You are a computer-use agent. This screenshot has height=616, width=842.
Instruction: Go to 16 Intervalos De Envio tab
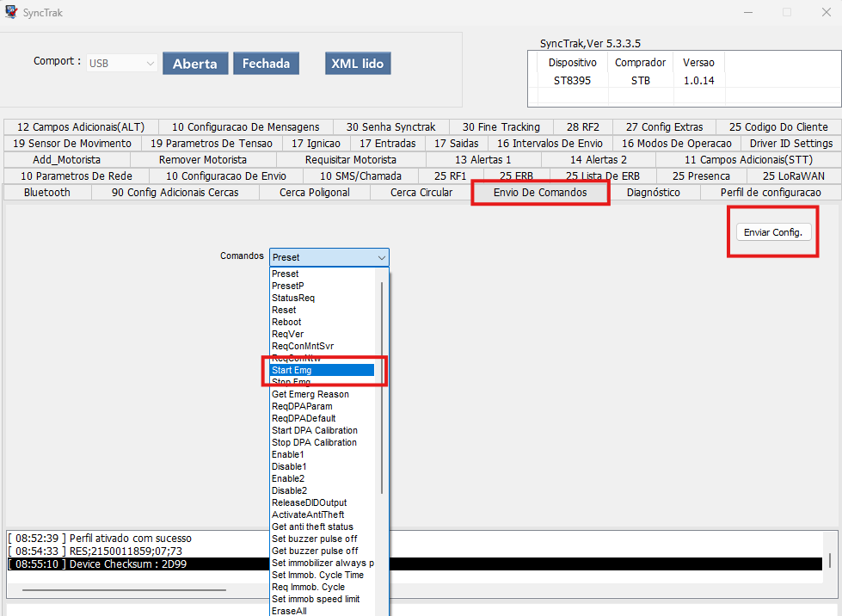tap(550, 144)
